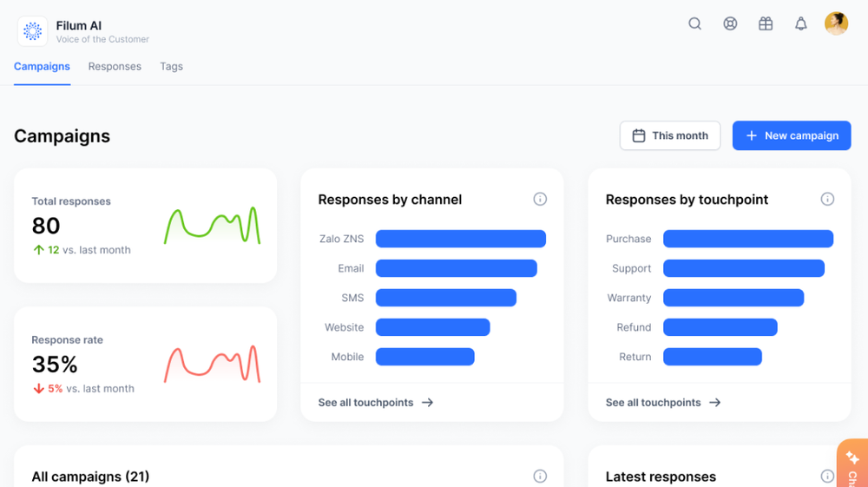868x487 pixels.
Task: Click the Website channel bar
Action: tap(433, 327)
